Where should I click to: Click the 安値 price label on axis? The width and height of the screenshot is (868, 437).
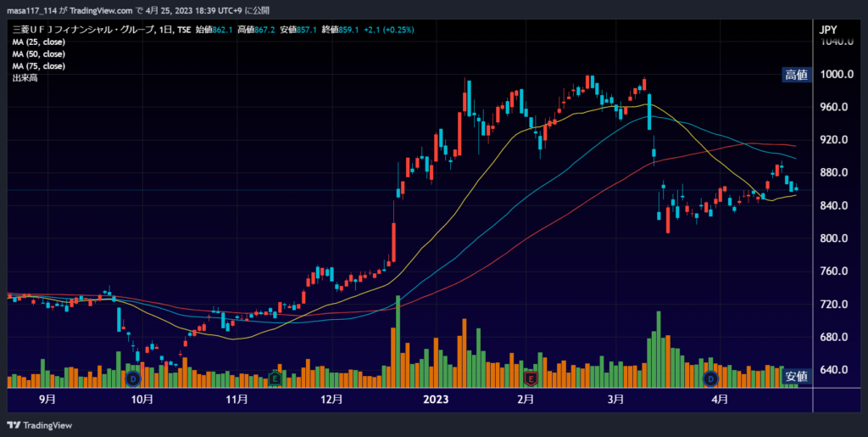click(x=797, y=377)
